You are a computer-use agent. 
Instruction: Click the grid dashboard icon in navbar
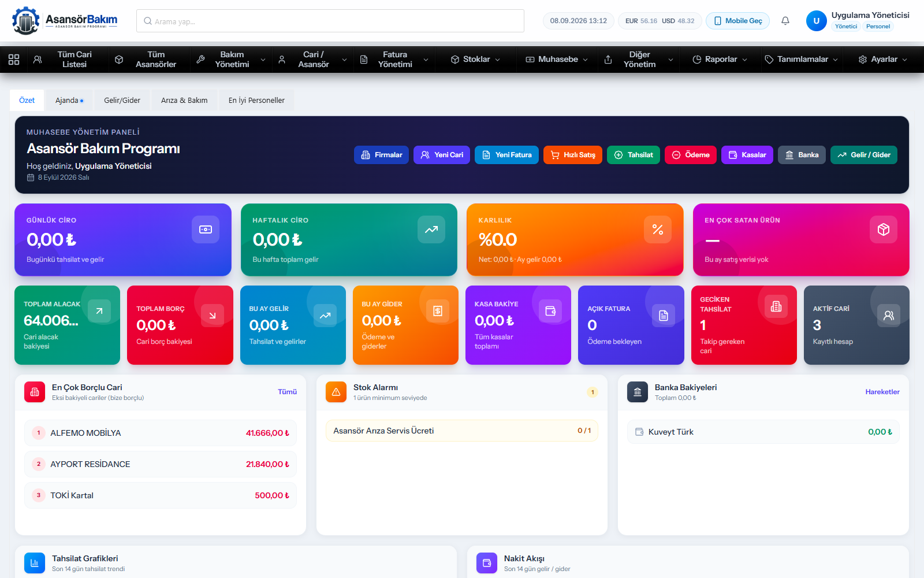point(14,60)
